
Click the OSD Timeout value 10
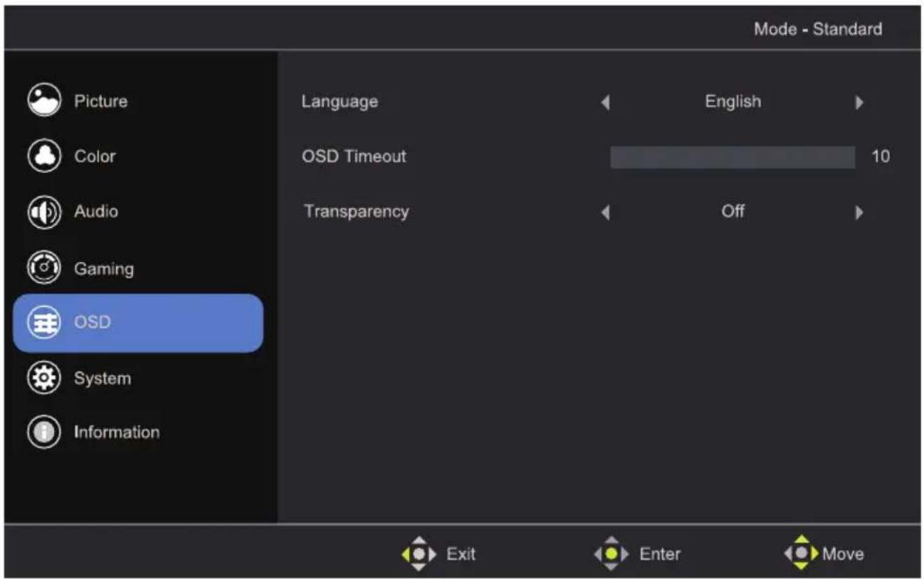click(x=881, y=157)
